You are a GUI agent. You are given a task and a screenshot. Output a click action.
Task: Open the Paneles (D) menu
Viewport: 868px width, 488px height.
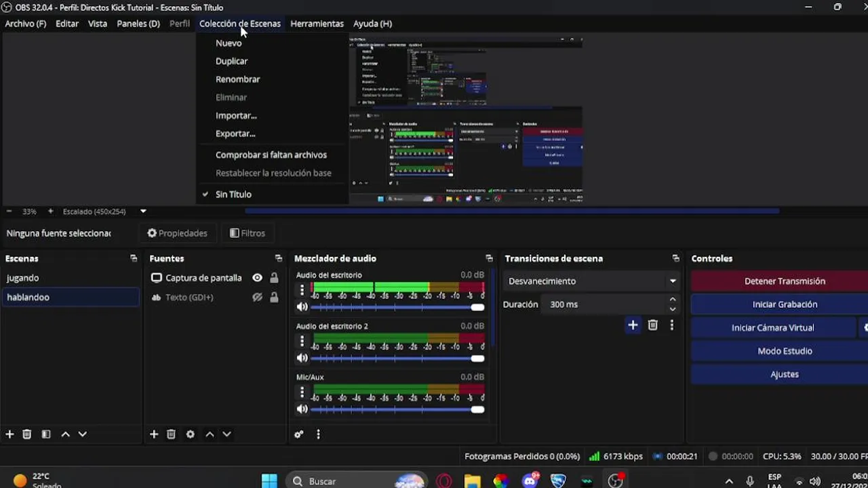pos(138,24)
